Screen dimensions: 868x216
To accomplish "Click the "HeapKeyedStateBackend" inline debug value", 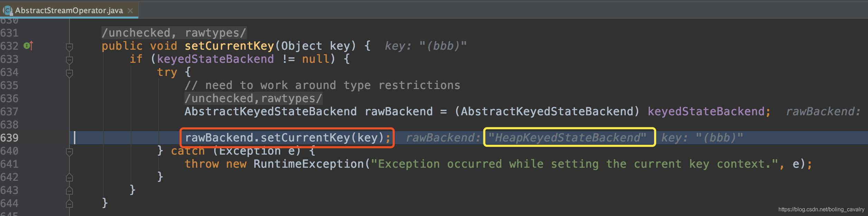I will coord(567,138).
